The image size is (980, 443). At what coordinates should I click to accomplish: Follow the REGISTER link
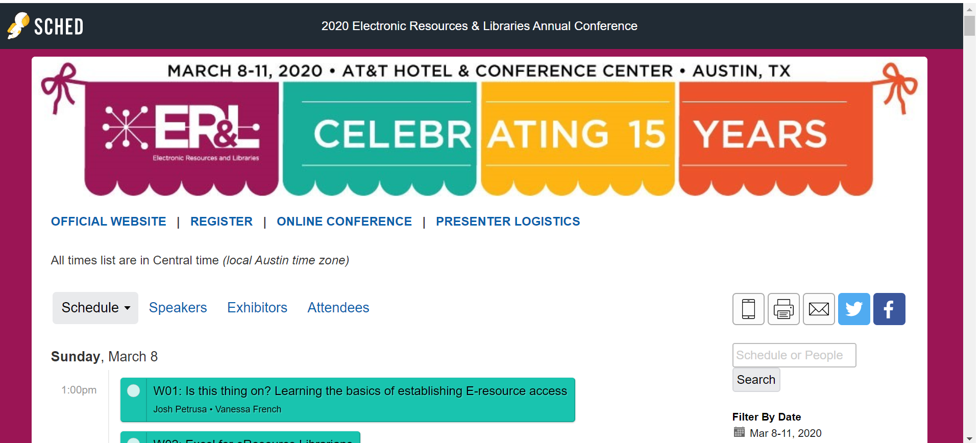click(x=222, y=222)
